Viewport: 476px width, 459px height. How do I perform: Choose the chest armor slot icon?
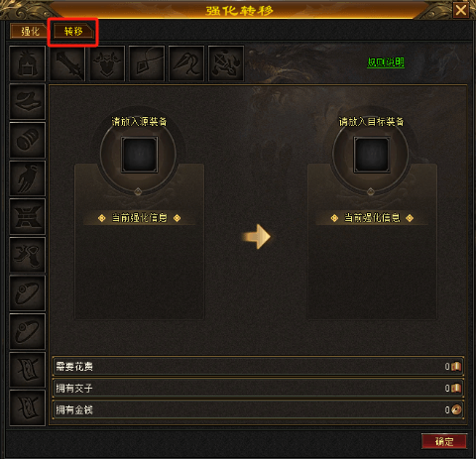(107, 63)
